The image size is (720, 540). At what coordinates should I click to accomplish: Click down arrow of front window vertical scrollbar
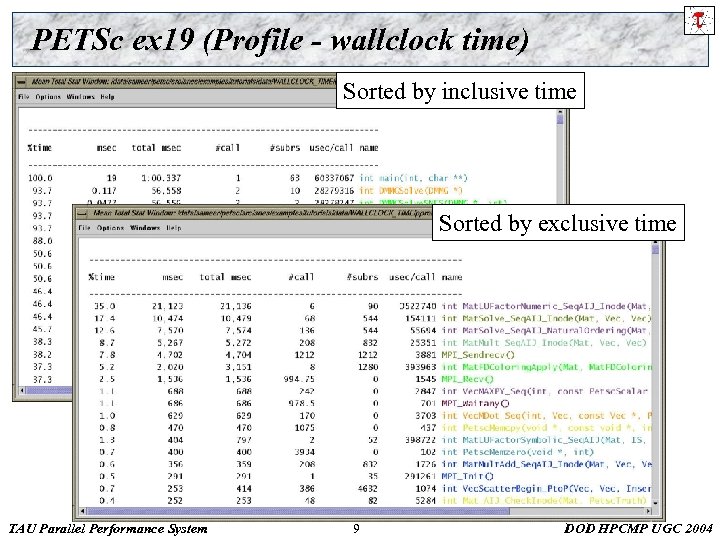(655, 503)
